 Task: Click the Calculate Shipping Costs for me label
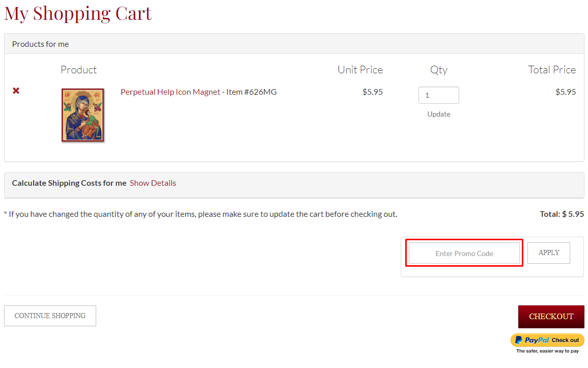69,183
